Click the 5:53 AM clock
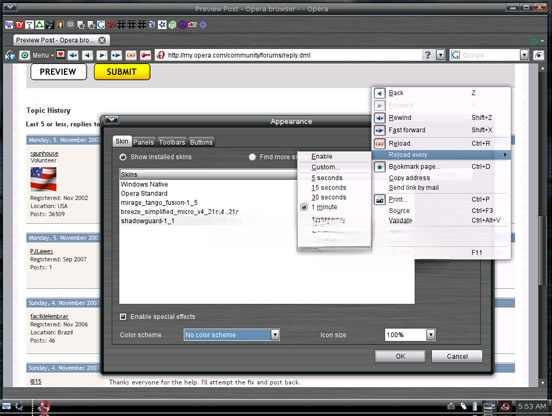 click(x=532, y=406)
